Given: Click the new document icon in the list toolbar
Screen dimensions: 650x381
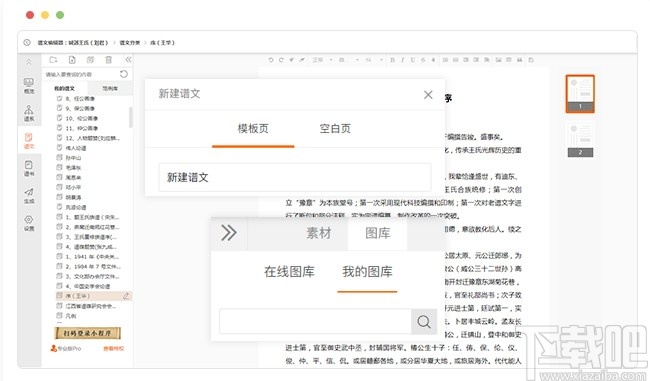Looking at the screenshot, I should (x=72, y=60).
